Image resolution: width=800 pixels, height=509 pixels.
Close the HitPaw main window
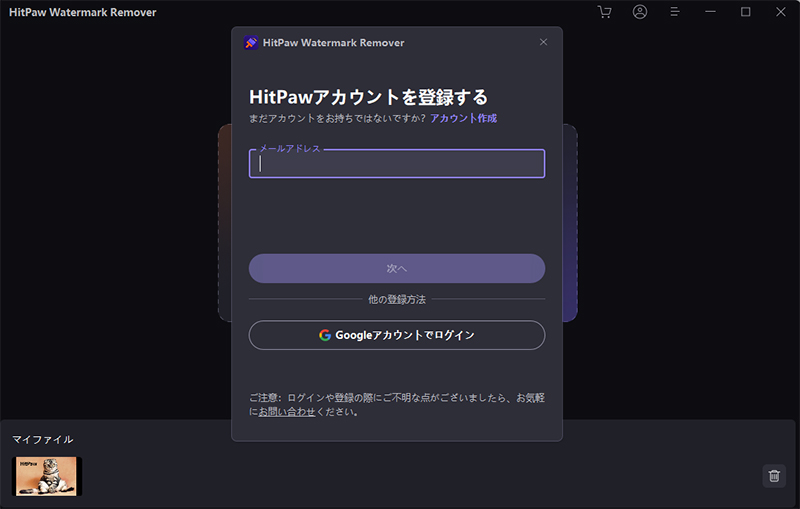(x=781, y=12)
